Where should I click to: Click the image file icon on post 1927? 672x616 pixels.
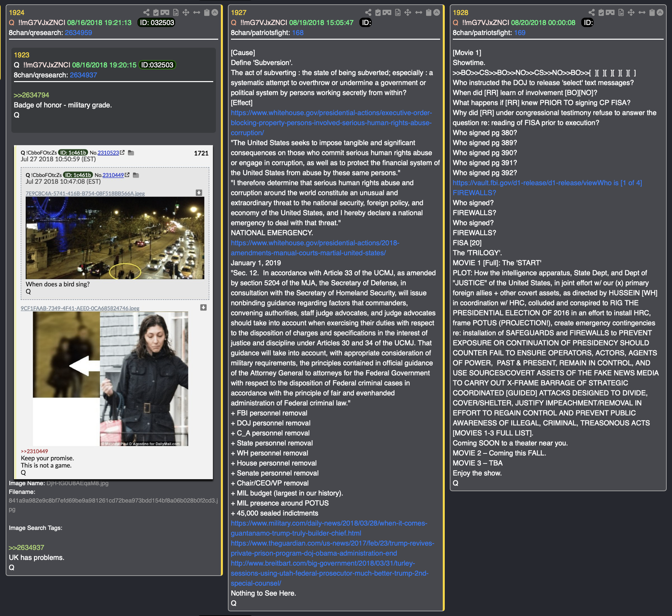click(x=398, y=13)
